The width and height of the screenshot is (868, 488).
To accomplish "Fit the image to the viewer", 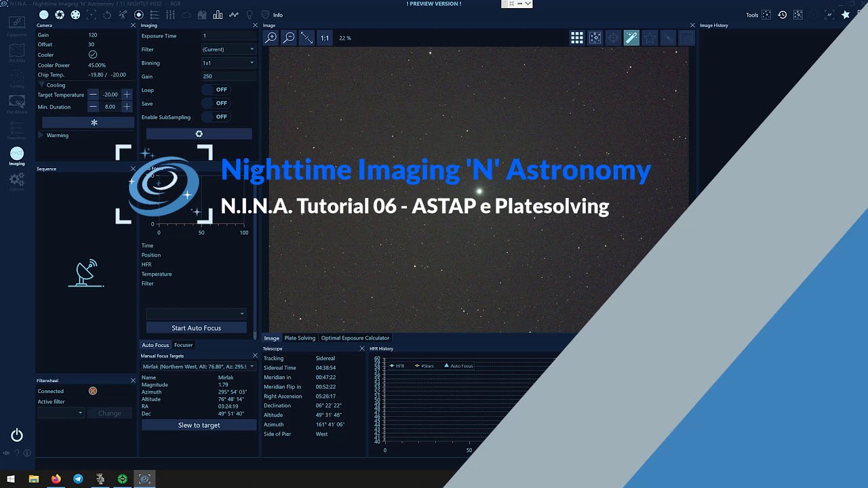I will (x=307, y=38).
